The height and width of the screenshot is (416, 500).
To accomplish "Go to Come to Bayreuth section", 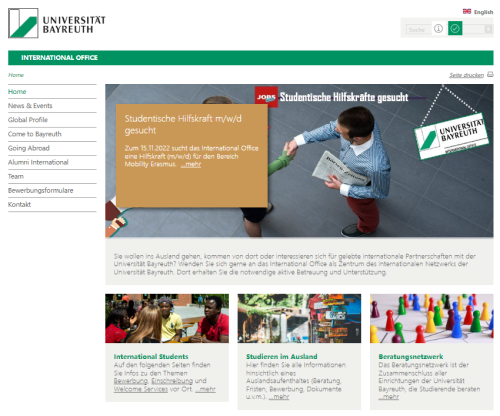I will (x=35, y=134).
